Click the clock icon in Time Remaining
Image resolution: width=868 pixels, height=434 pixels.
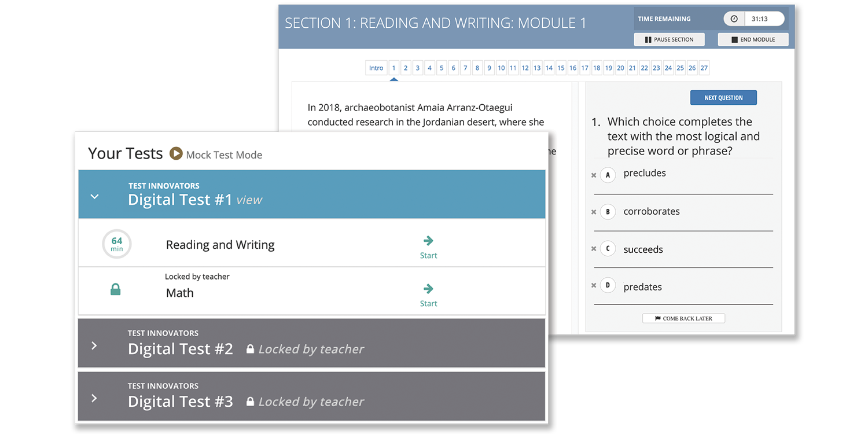(x=734, y=19)
